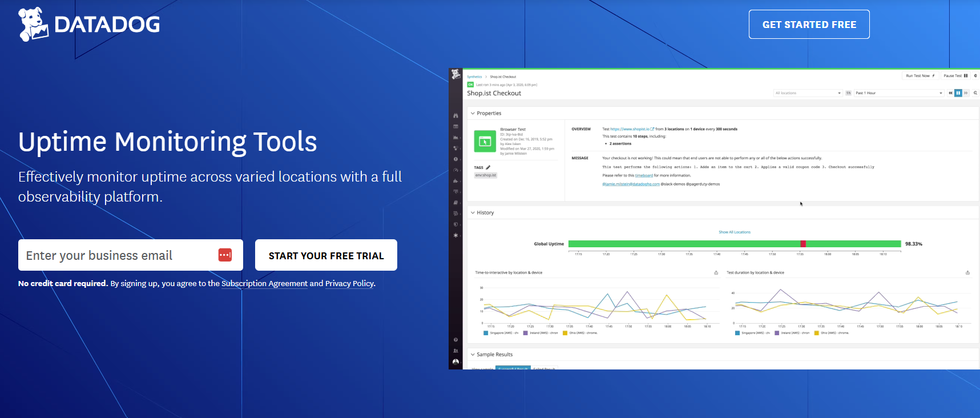Open the Past 1 Hour dropdown
This screenshot has height=418, width=980.
pyautogui.click(x=899, y=93)
